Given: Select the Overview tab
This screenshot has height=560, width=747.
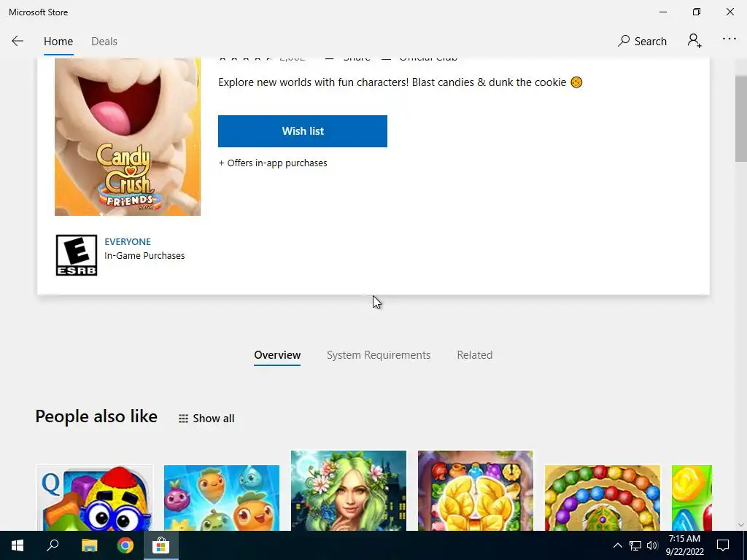Looking at the screenshot, I should pos(277,355).
